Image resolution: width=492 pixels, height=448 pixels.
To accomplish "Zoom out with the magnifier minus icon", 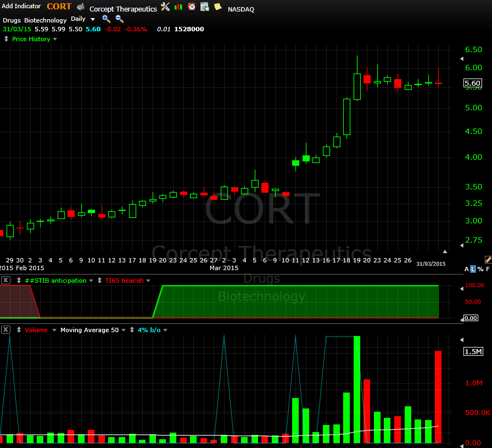I will point(119,19).
